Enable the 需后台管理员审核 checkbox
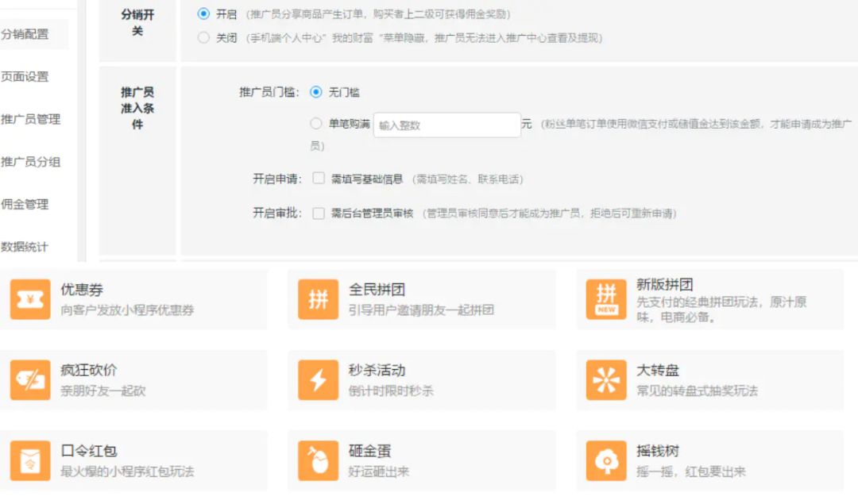Image resolution: width=858 pixels, height=504 pixels. 319,213
